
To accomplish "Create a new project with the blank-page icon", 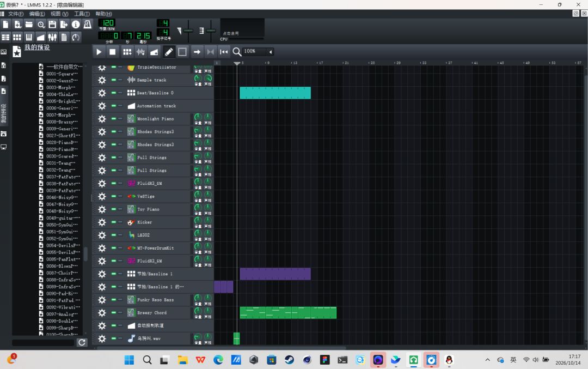I will pyautogui.click(x=5, y=25).
